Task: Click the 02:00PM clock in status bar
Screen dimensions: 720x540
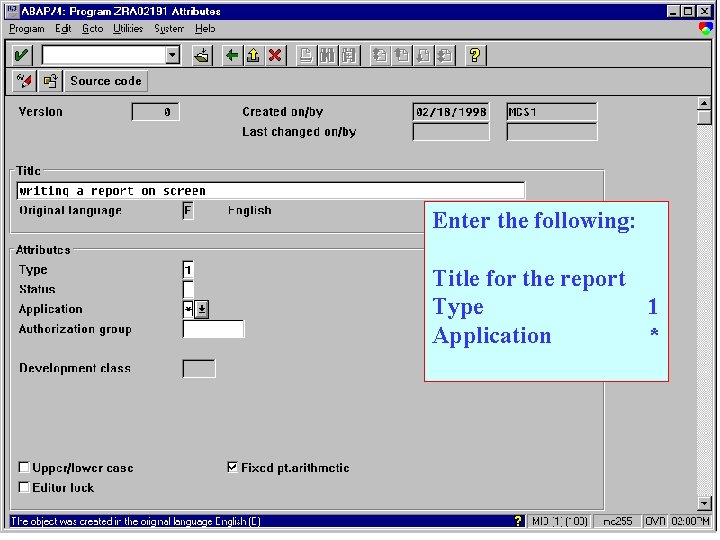Action: [x=690, y=521]
